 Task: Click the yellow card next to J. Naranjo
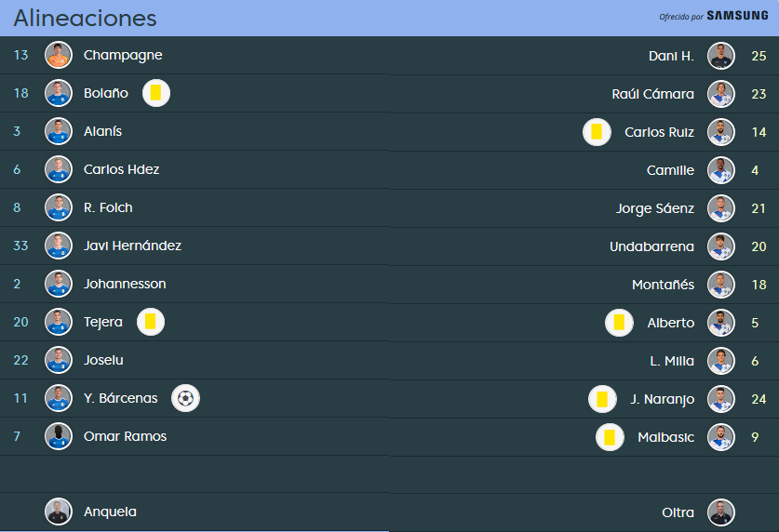[602, 399]
